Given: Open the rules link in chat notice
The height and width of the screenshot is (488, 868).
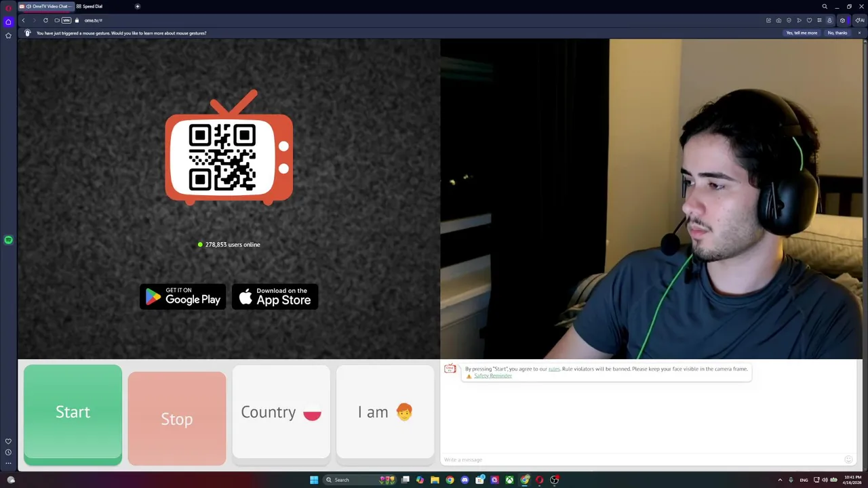Looking at the screenshot, I should click(x=554, y=369).
